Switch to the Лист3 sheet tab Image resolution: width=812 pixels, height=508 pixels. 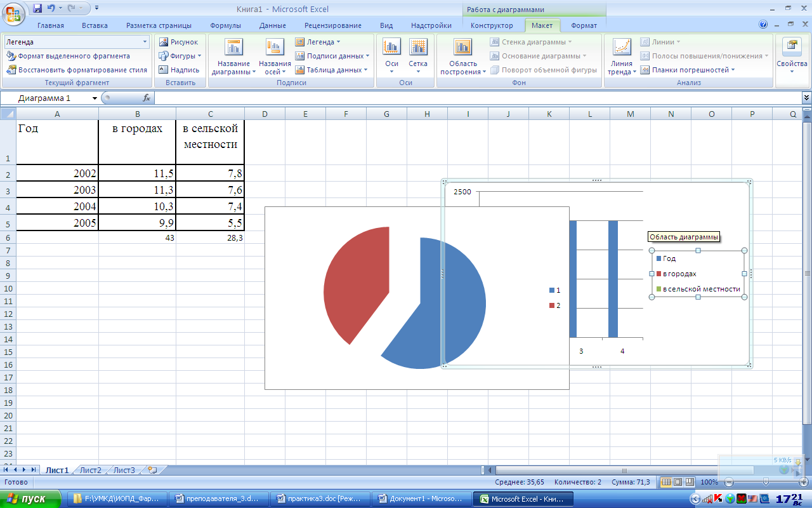pos(124,471)
